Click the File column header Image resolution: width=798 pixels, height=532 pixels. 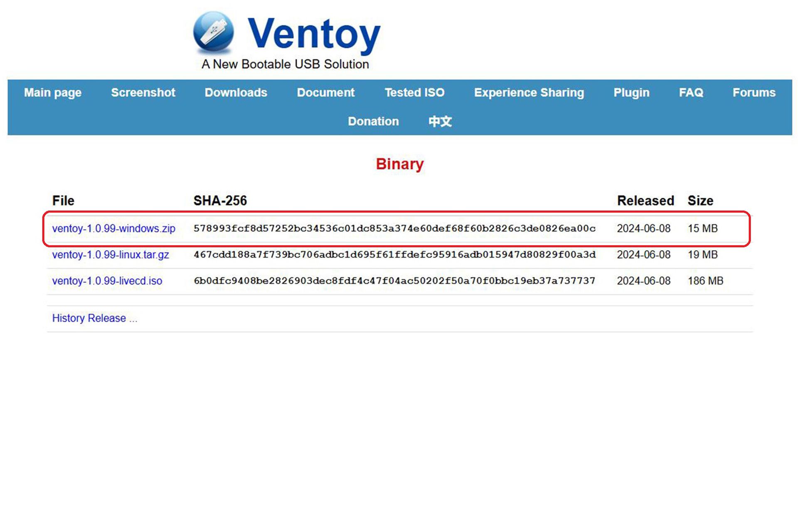(x=63, y=201)
